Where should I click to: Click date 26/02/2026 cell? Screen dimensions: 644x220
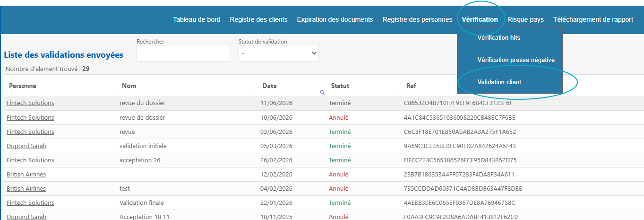pyautogui.click(x=276, y=160)
